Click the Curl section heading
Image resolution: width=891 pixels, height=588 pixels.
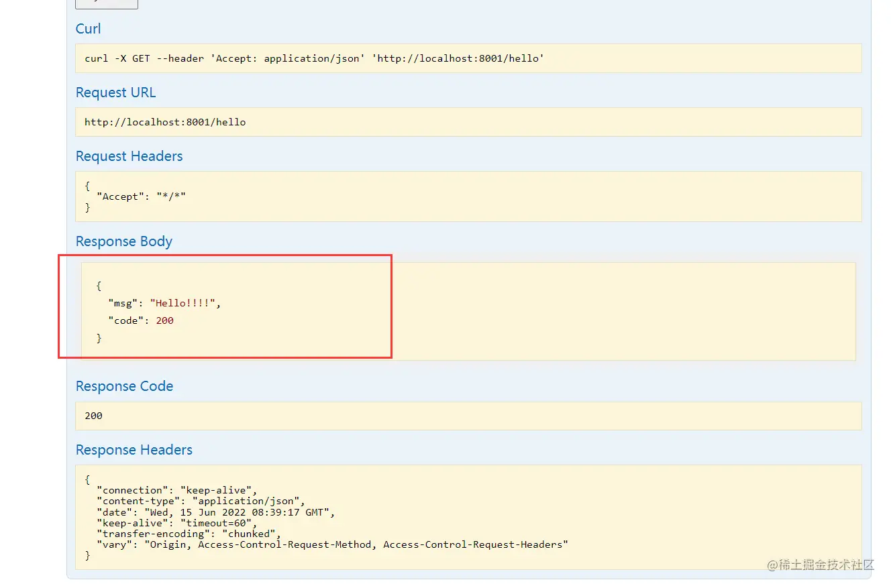pyautogui.click(x=89, y=29)
